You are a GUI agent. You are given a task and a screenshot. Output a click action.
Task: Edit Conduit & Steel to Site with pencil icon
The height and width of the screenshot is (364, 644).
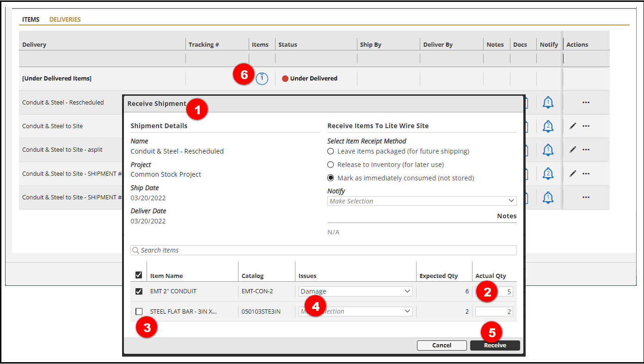(572, 126)
